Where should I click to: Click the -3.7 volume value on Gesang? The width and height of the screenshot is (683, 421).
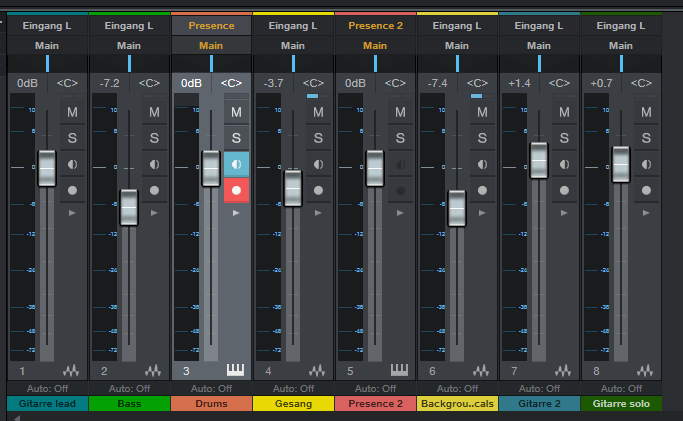274,83
